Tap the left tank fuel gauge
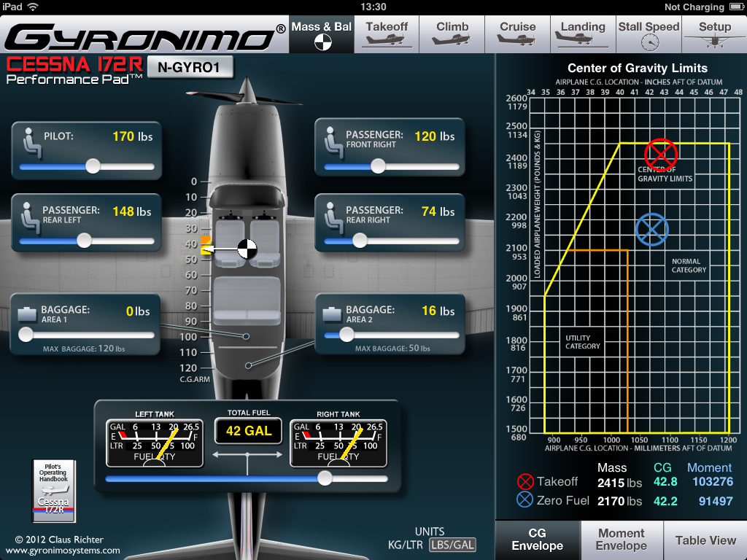 155,443
